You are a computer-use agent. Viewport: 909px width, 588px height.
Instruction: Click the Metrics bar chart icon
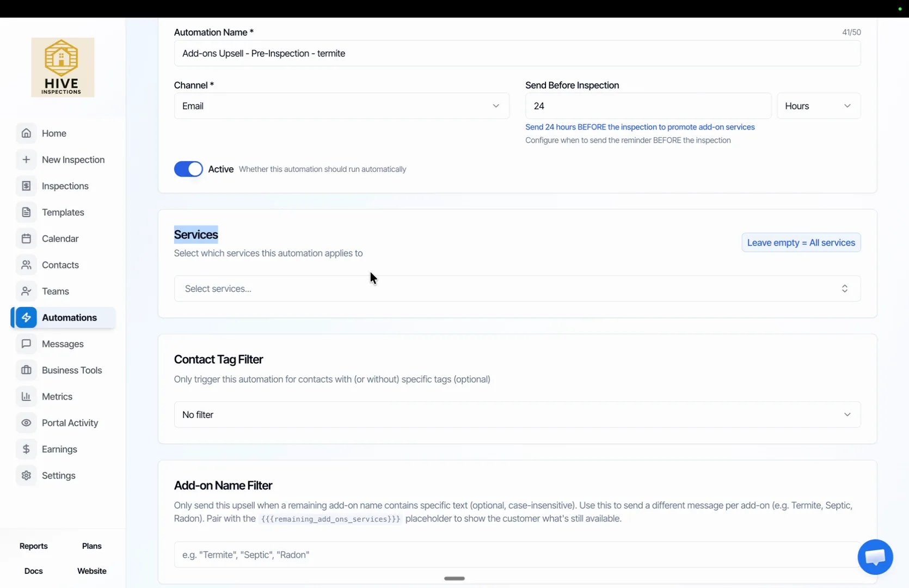tap(26, 396)
